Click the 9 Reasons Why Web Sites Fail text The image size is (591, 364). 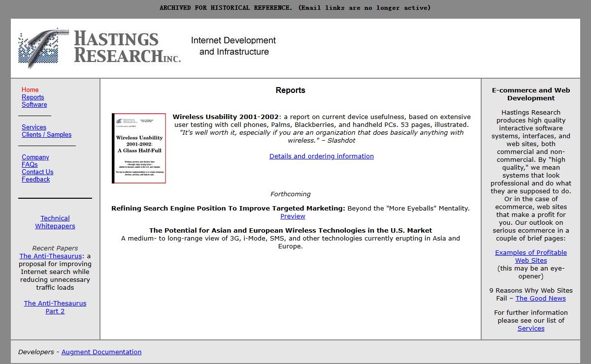531,294
